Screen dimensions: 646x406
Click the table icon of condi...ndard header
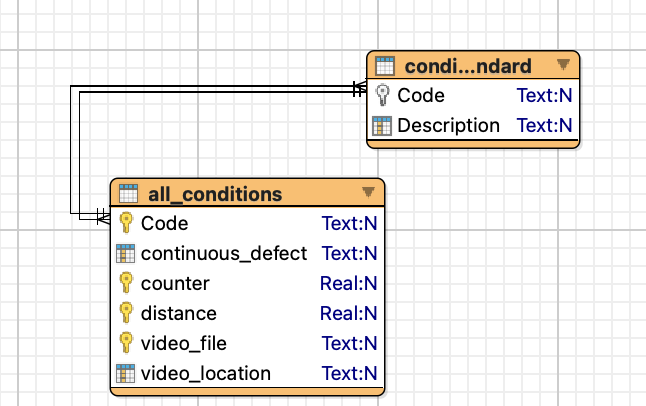385,66
